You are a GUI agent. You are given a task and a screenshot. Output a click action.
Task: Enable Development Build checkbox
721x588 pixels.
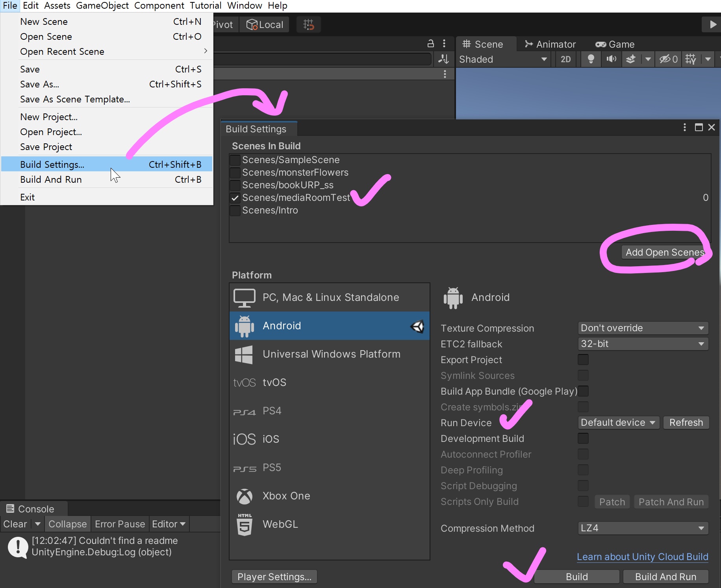(x=583, y=438)
